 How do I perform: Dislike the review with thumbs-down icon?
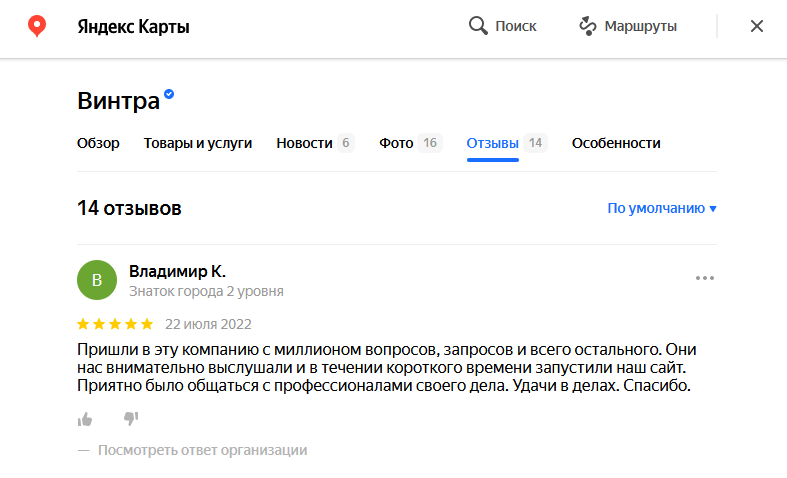[131, 418]
